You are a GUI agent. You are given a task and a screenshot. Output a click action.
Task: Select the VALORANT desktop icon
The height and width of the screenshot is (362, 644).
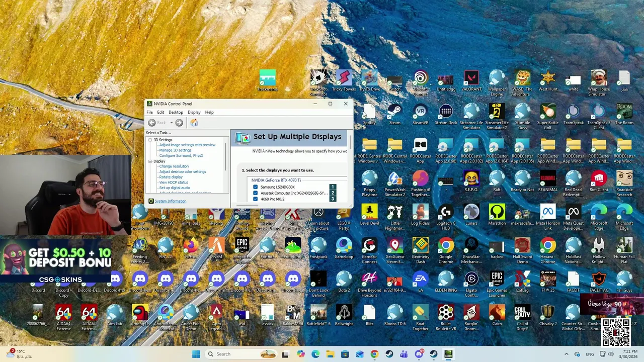click(471, 81)
